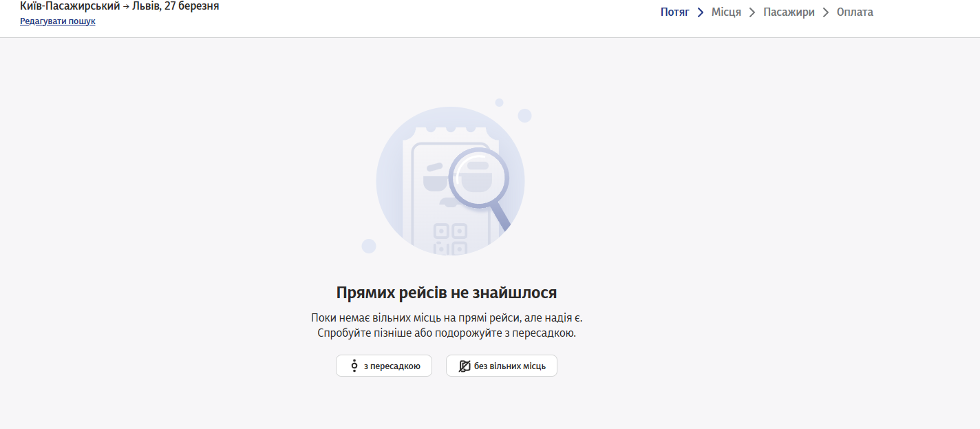Click the '27 березня' date in header
Image resolution: width=980 pixels, height=429 pixels.
click(192, 7)
